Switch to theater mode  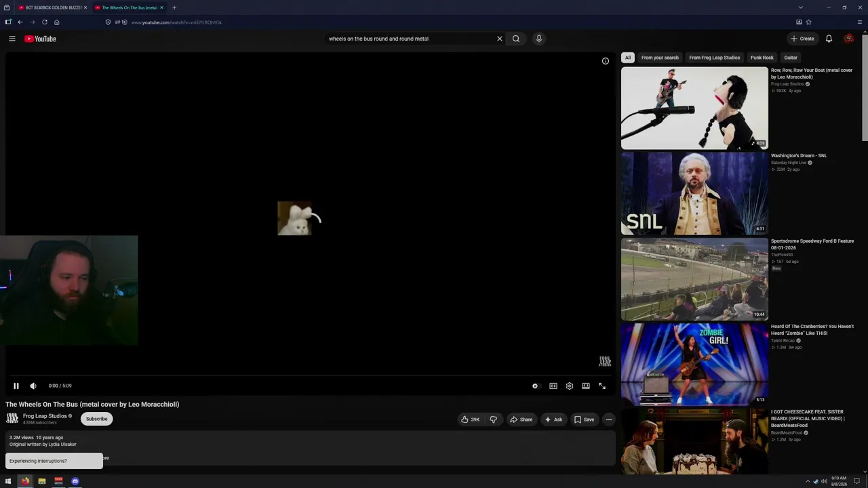pos(586,386)
